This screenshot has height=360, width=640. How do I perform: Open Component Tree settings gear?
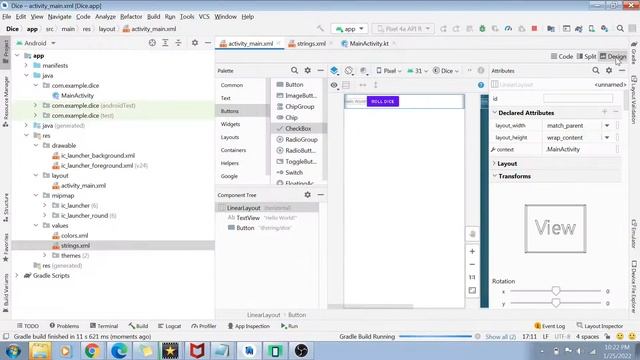click(x=307, y=195)
